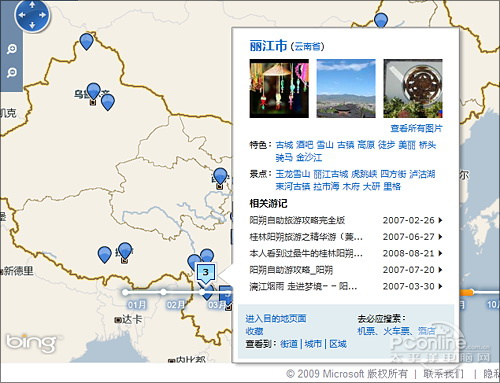500x383 pixels.
Task: Select the pin just right of 乌鲁木齐
Action: tap(108, 102)
